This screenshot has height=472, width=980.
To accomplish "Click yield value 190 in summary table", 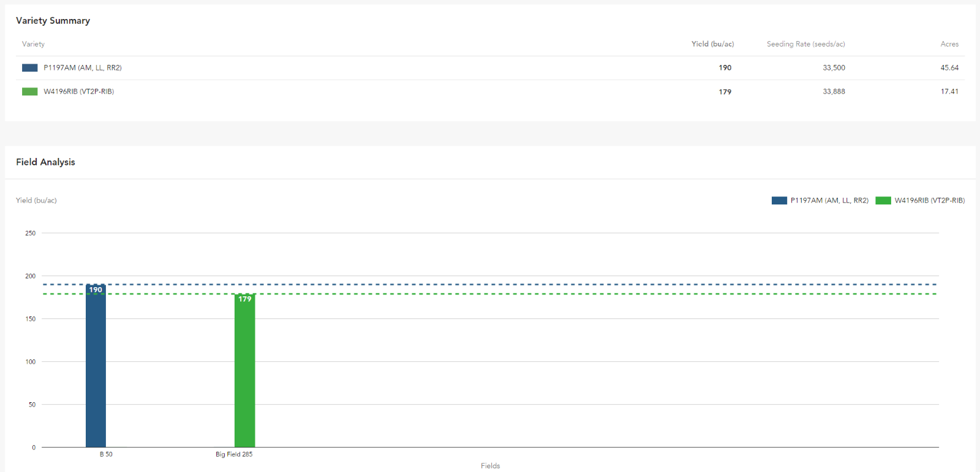I will [725, 68].
